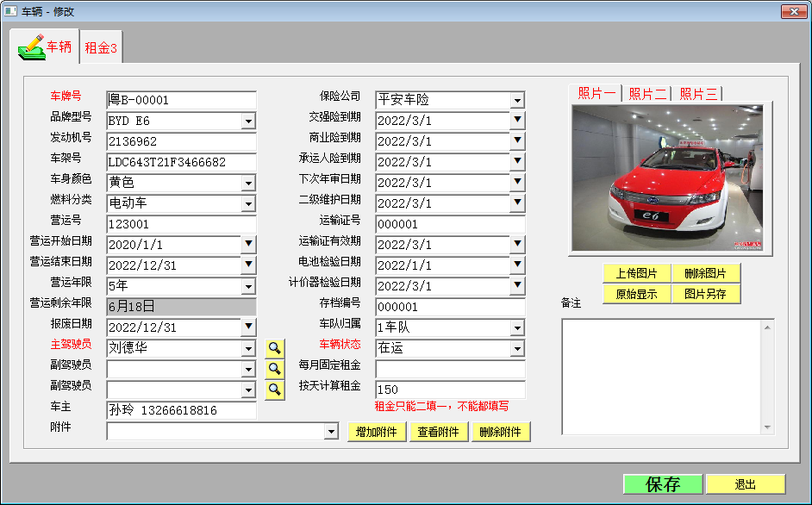Click the 营运号 field containing 123001
The image size is (812, 505).
[181, 224]
